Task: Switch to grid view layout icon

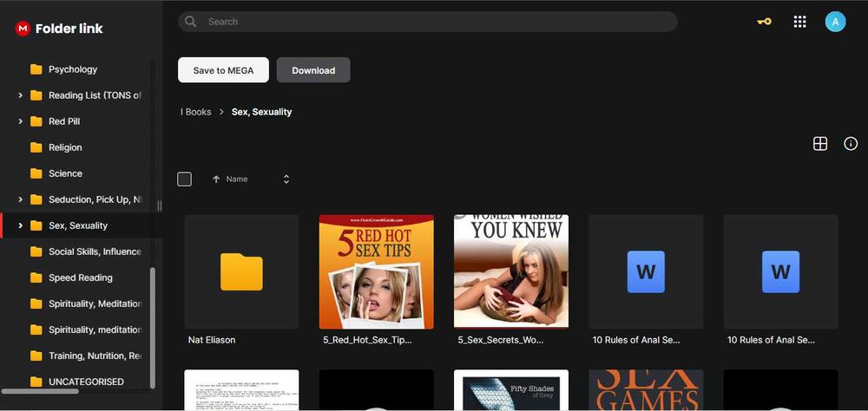Action: click(820, 144)
